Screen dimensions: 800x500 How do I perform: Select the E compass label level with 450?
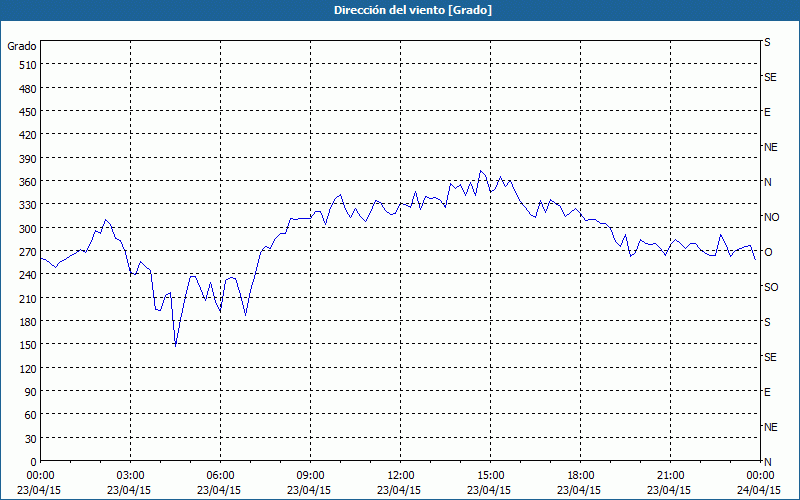(767, 112)
